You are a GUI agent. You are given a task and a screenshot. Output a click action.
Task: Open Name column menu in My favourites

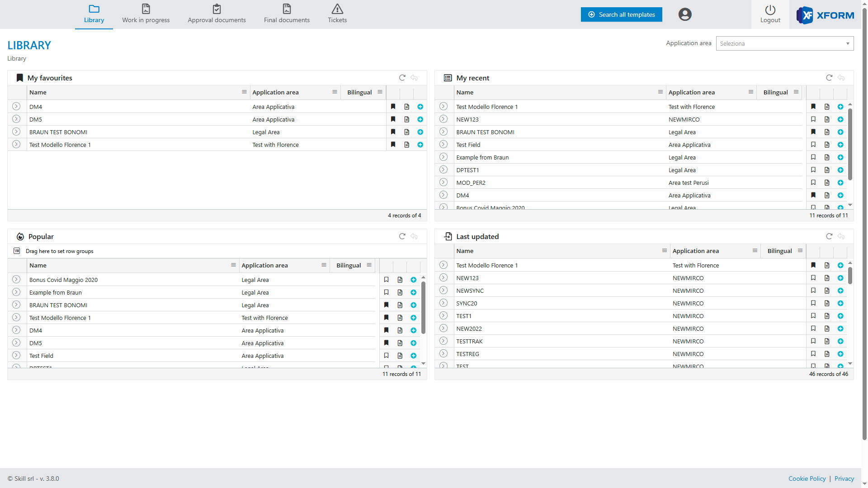click(x=244, y=92)
